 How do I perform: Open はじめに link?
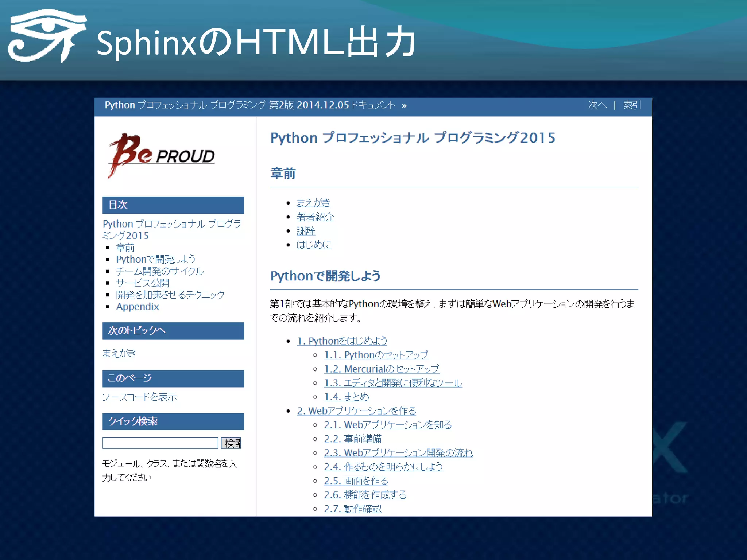314,244
